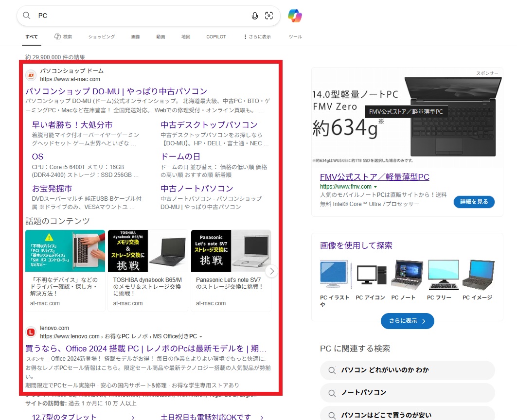Switch to the 動画 tab

[160, 37]
